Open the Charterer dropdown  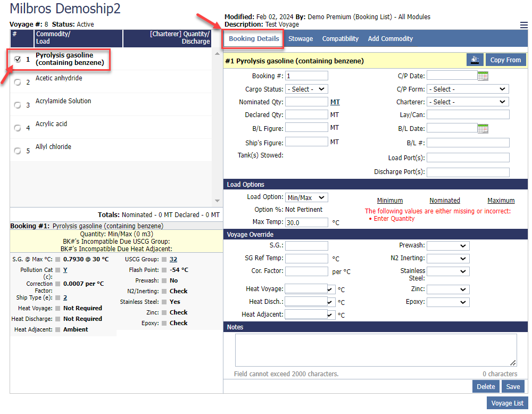pyautogui.click(x=468, y=102)
